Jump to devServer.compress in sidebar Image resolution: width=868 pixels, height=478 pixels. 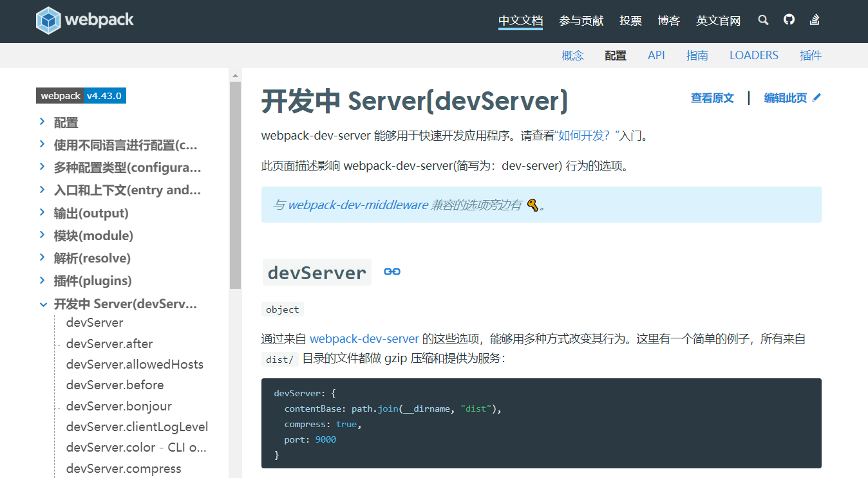click(124, 468)
